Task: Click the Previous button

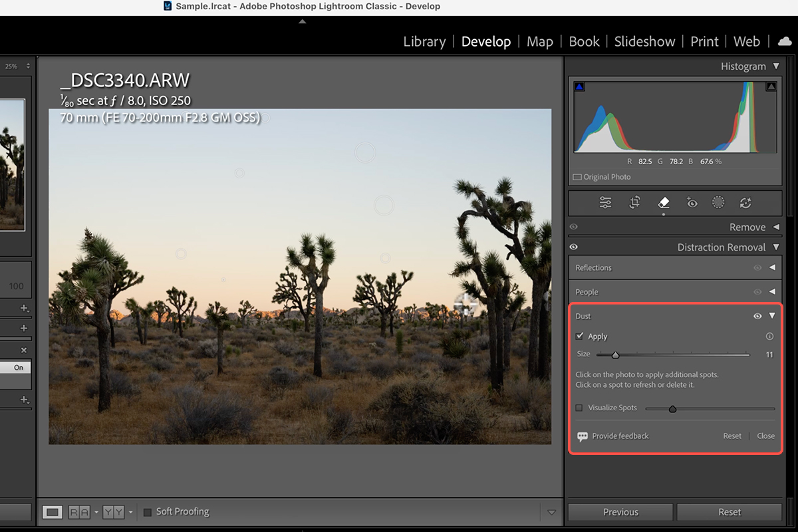Action: click(x=620, y=512)
